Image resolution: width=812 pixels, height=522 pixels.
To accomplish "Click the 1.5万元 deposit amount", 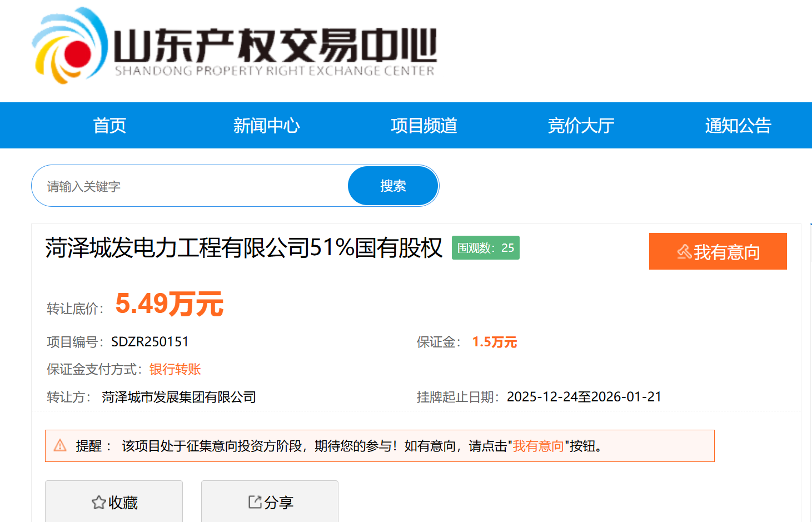I will tap(494, 342).
